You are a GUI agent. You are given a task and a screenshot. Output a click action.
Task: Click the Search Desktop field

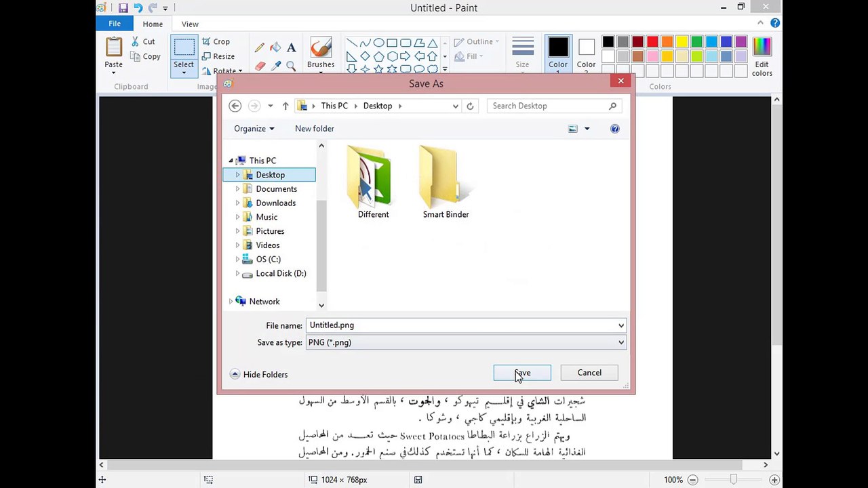click(x=553, y=106)
